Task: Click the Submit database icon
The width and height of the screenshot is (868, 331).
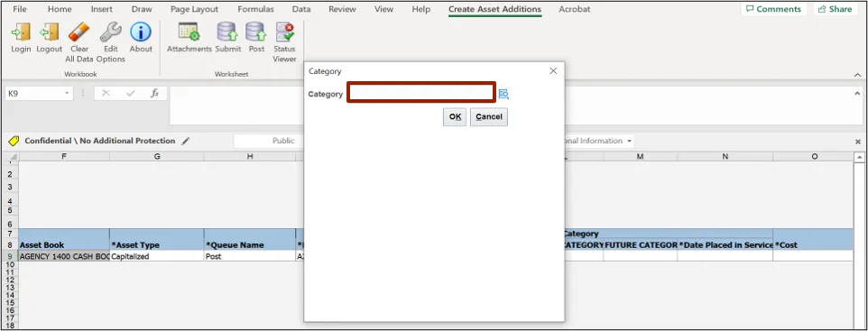Action: point(227,32)
